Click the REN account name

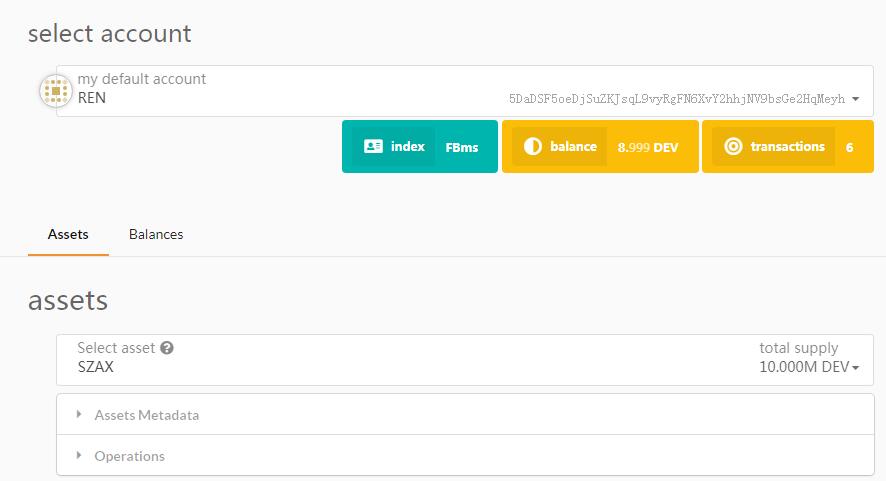92,98
